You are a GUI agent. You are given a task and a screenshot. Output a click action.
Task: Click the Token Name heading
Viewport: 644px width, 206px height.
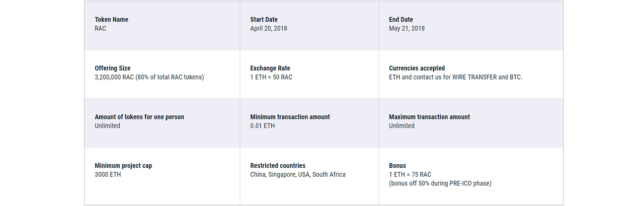[x=111, y=20]
